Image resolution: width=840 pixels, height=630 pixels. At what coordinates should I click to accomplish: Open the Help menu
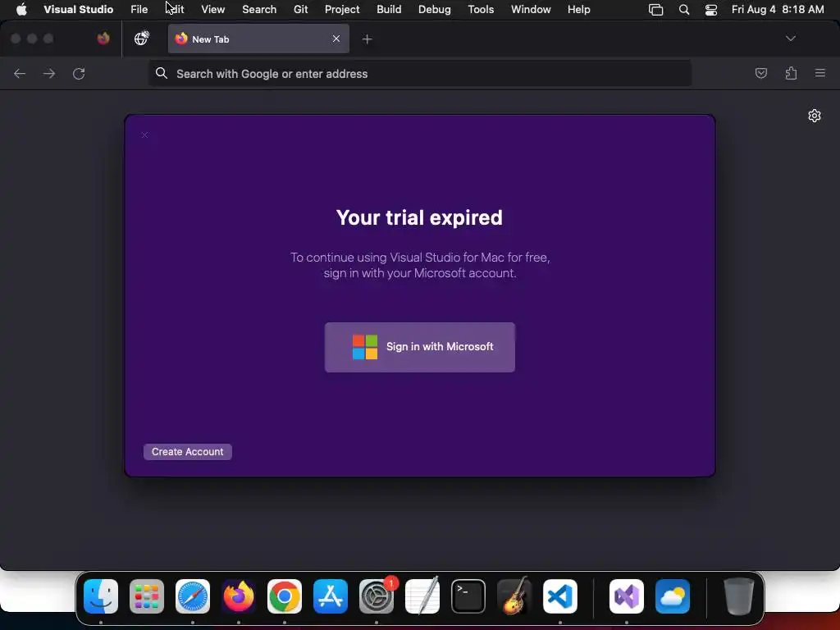point(578,9)
